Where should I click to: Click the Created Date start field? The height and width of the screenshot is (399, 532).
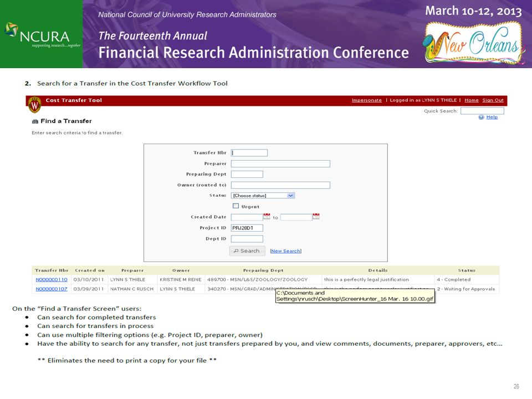[x=247, y=217]
